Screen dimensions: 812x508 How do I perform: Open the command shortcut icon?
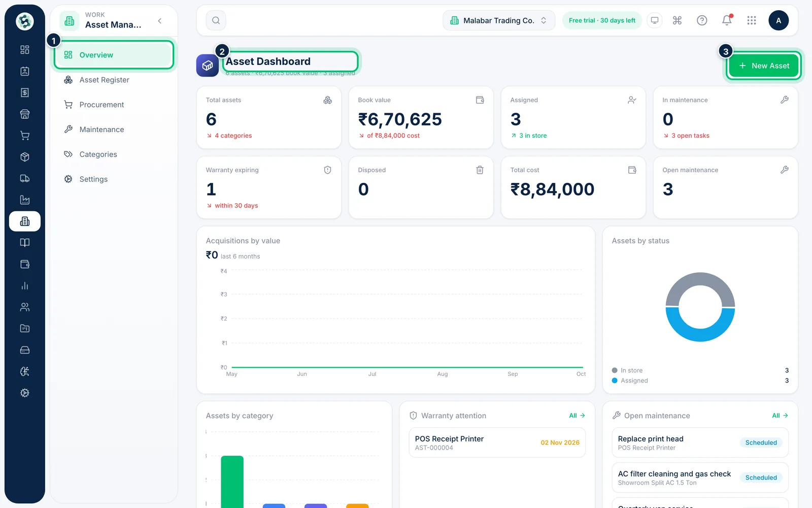click(x=677, y=20)
